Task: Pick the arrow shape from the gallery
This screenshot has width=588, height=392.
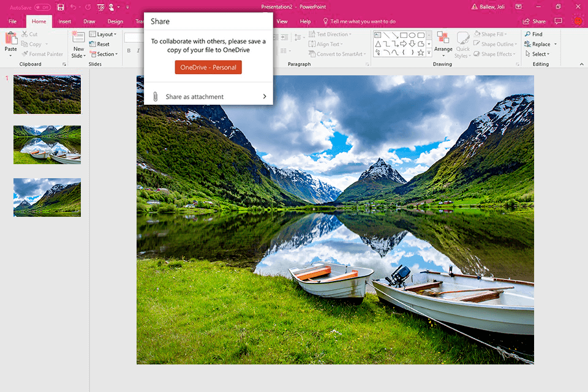Action: [x=404, y=43]
